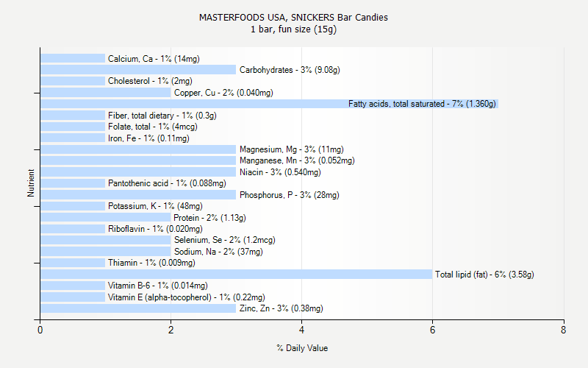Viewport: 588px width, 368px height.
Task: Click the Copper, Cu - 2% (0.040mg) label
Action: pyautogui.click(x=223, y=93)
